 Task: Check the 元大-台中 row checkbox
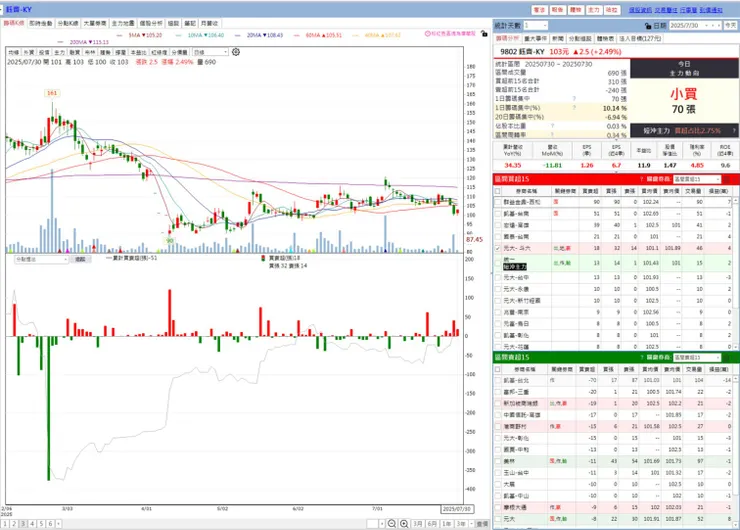498,278
